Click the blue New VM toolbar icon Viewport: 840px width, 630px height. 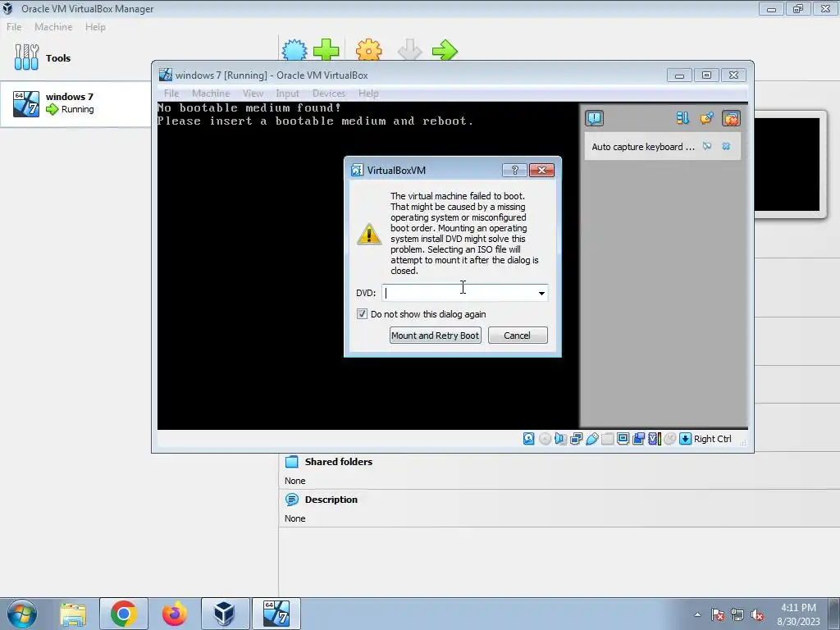pyautogui.click(x=294, y=50)
